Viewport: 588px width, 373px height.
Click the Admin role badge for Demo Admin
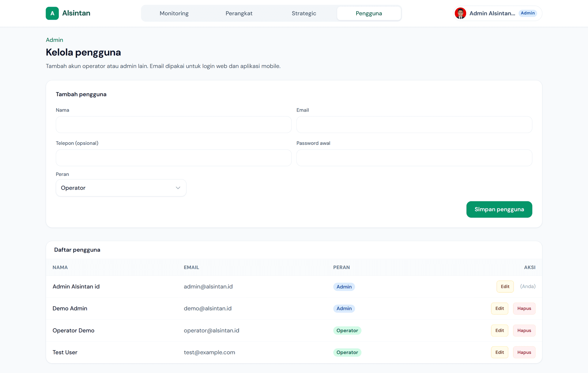coord(344,309)
